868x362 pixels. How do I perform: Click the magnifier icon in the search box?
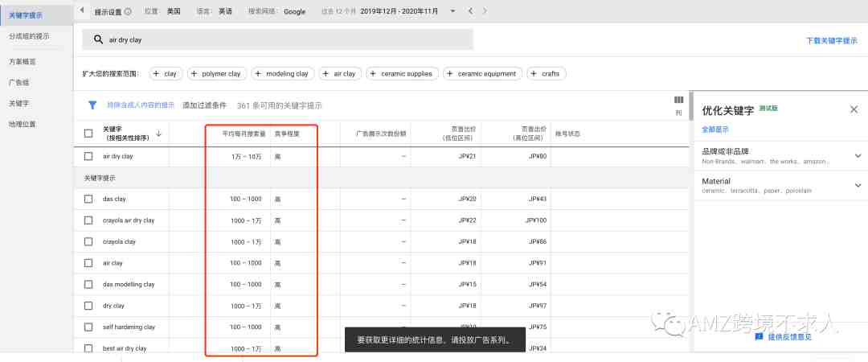click(99, 39)
